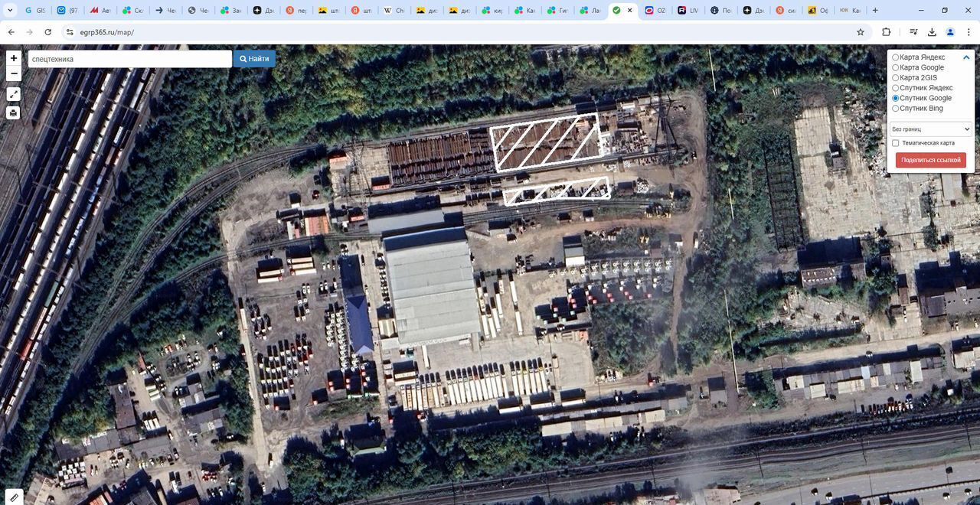Image resolution: width=980 pixels, height=505 pixels.
Task: Collapse the layers panel with the chevron
Action: point(966,57)
